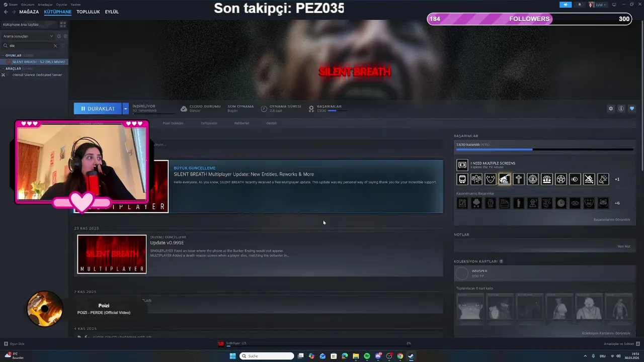This screenshot has width=644, height=362.
Task: Open the Puan Dükkânı tab
Action: pyautogui.click(x=173, y=123)
